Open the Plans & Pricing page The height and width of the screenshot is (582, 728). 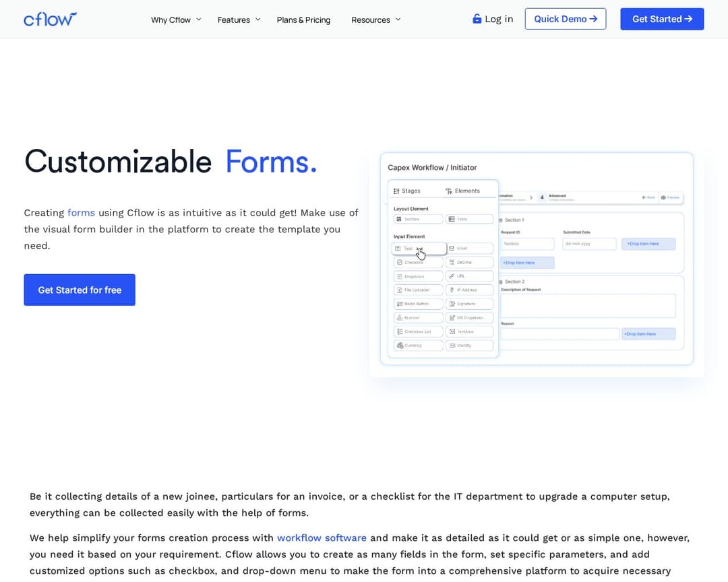(x=303, y=20)
